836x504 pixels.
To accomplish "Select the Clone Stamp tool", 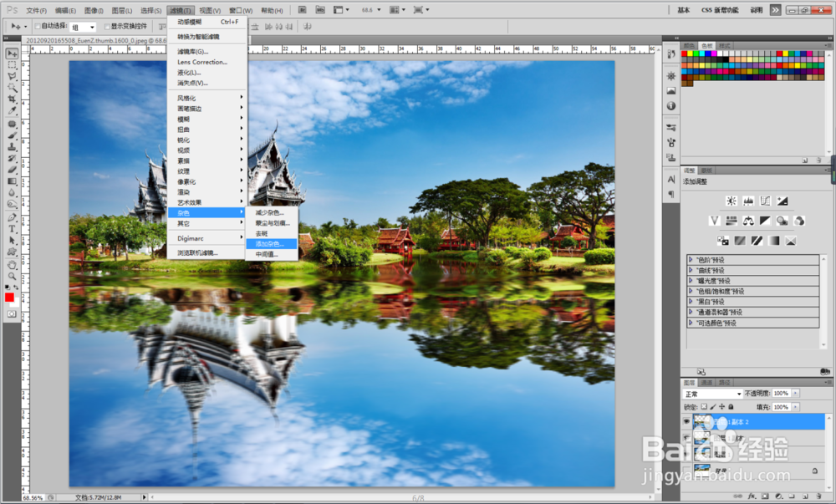I will 12,147.
